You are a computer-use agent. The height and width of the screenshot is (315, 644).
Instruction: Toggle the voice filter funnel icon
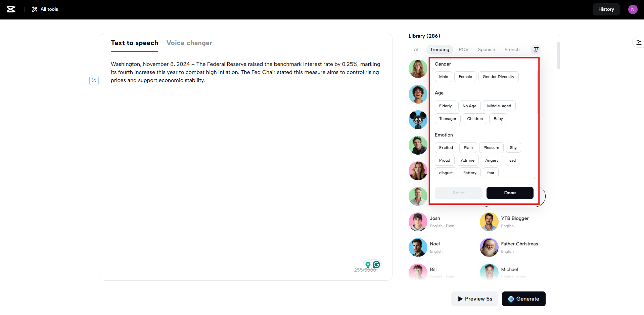536,50
